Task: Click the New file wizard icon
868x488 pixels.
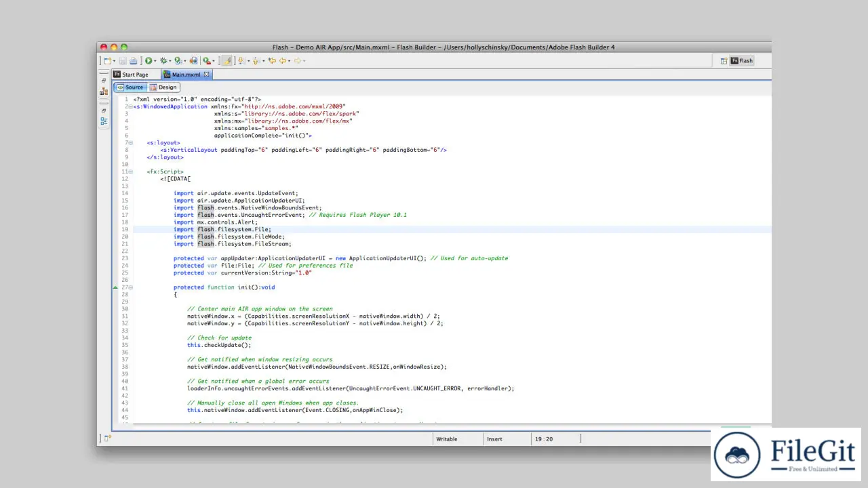Action: coord(107,61)
